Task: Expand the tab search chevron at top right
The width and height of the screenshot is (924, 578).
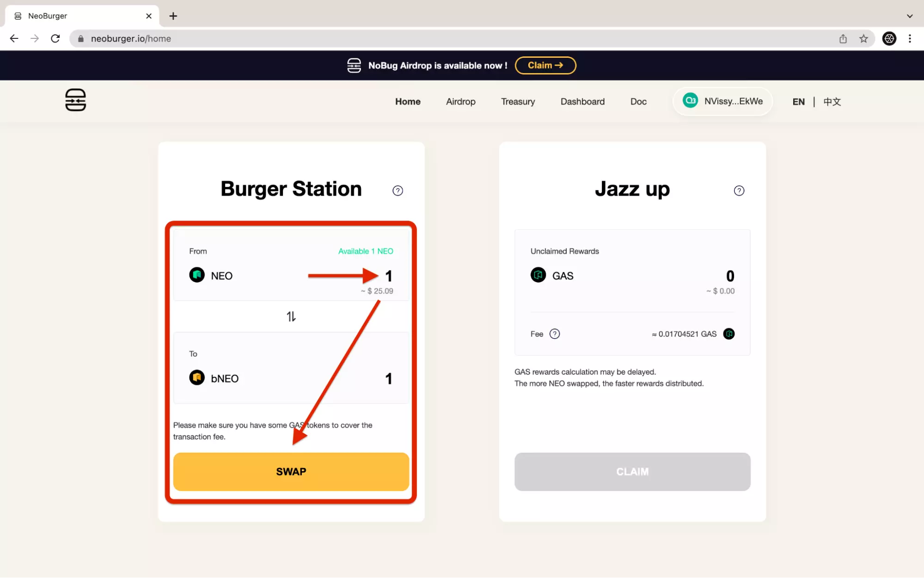Action: point(910,16)
